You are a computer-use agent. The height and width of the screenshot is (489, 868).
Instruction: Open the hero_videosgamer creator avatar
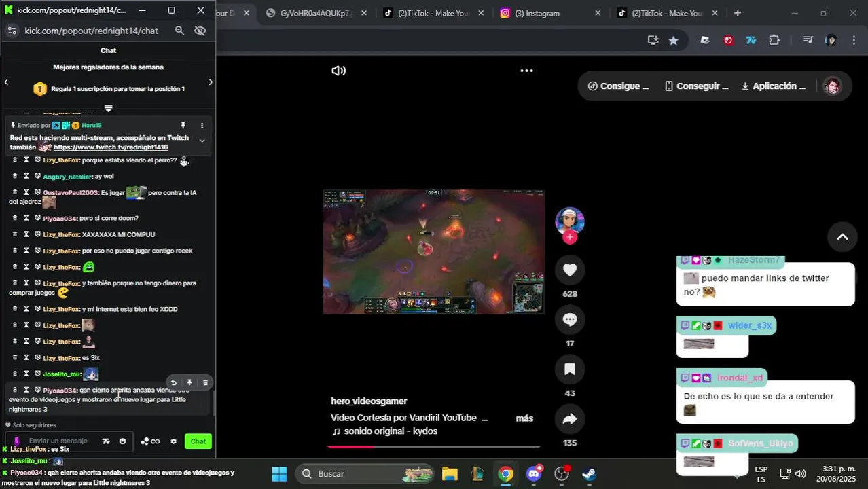point(570,221)
